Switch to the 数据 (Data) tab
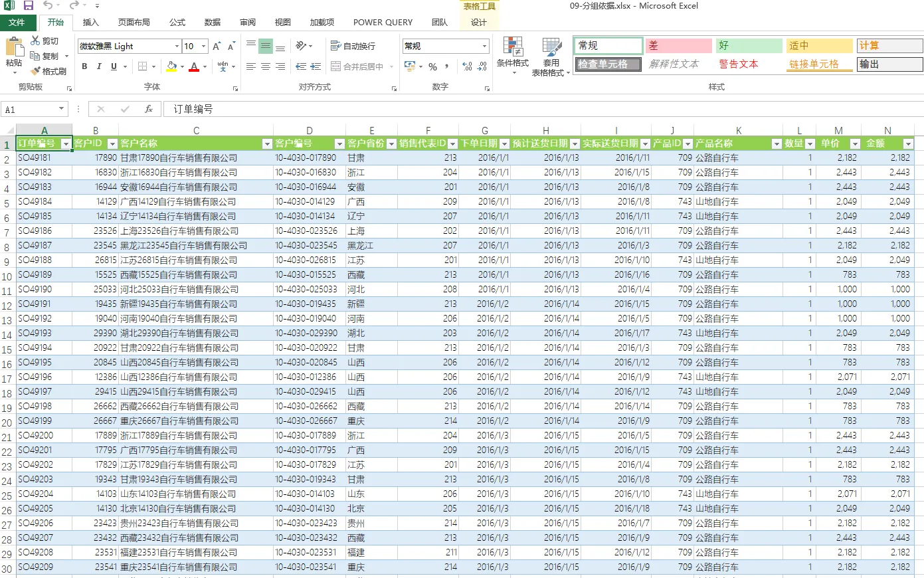 point(213,22)
